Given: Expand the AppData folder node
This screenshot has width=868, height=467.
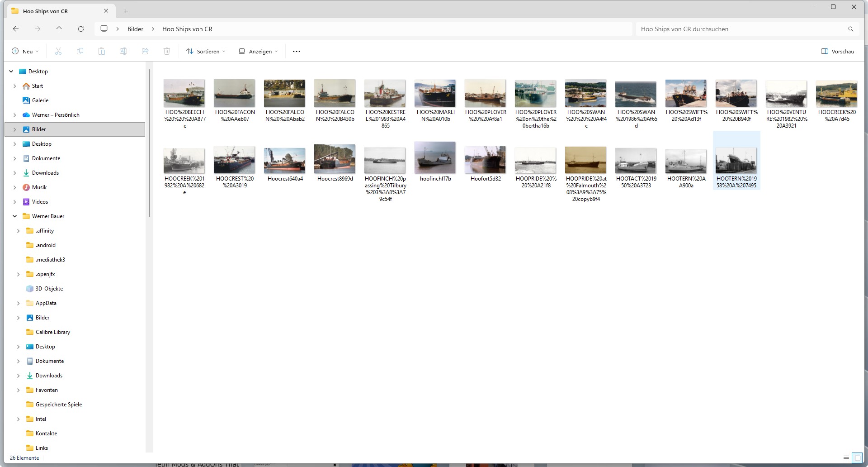Looking at the screenshot, I should point(19,303).
